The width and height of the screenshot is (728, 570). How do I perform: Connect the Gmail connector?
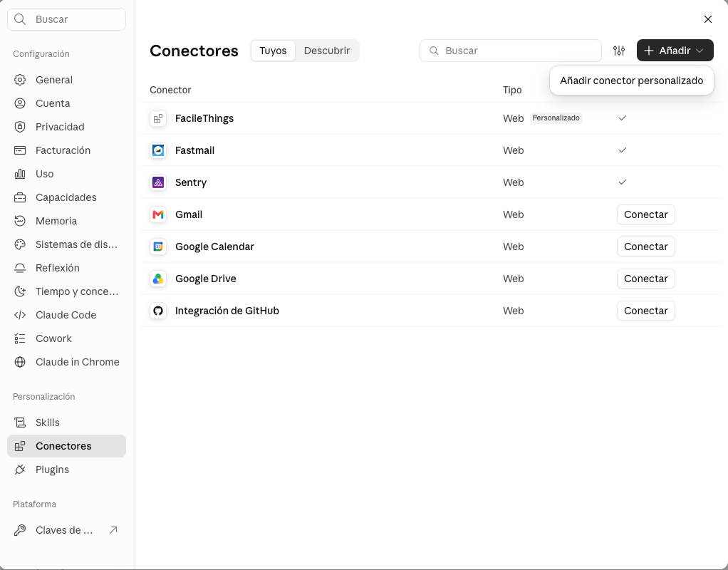[646, 214]
